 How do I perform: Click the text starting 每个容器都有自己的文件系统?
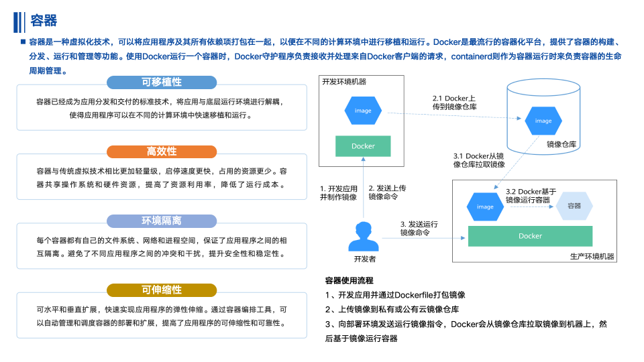(162, 247)
